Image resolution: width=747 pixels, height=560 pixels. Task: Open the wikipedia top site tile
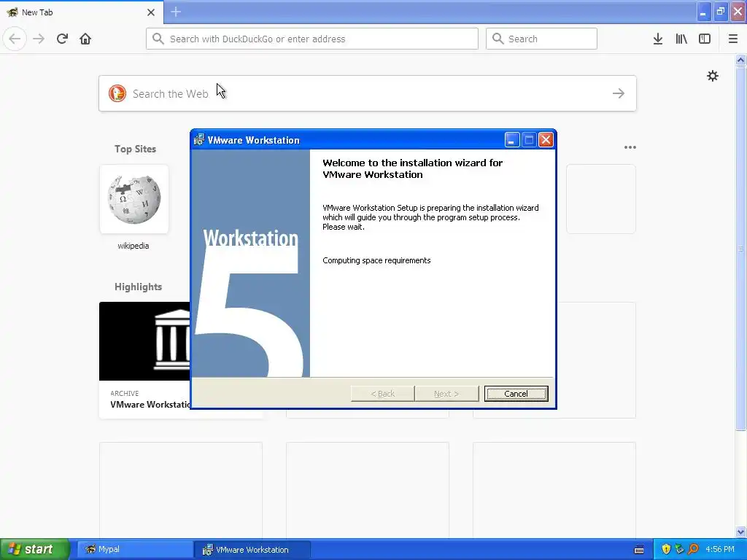coord(134,199)
